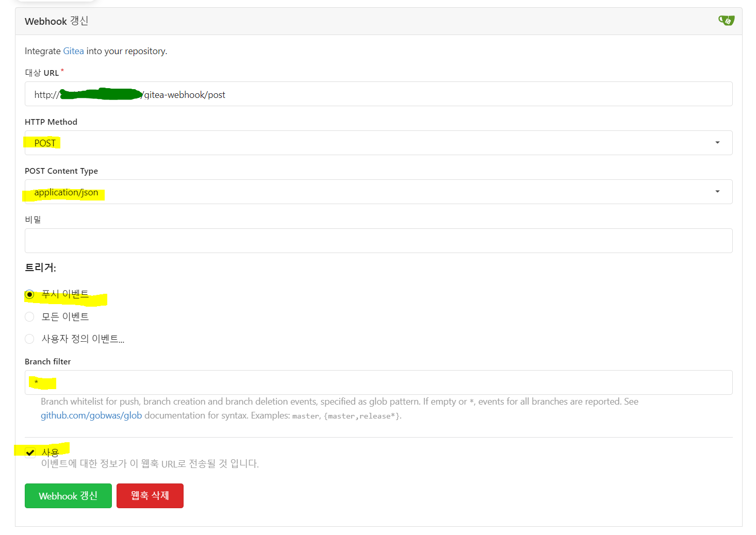The height and width of the screenshot is (535, 756).
Task: Focus the 대상 URL input field
Action: point(379,94)
